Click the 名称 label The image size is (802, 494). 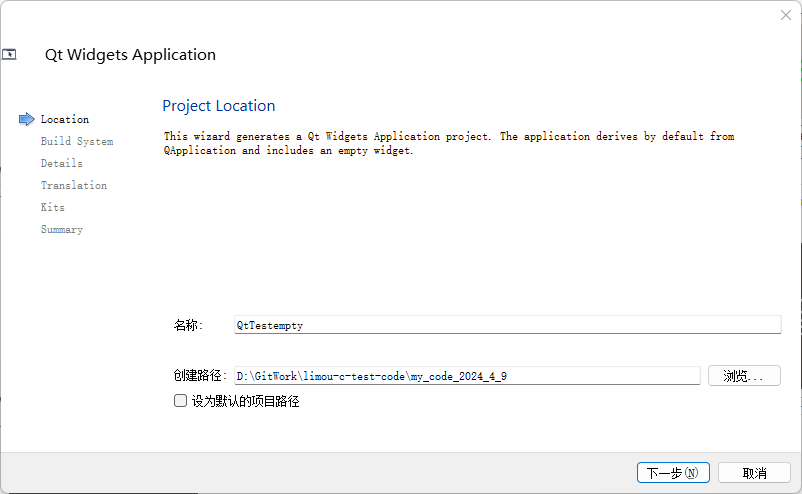(x=188, y=325)
